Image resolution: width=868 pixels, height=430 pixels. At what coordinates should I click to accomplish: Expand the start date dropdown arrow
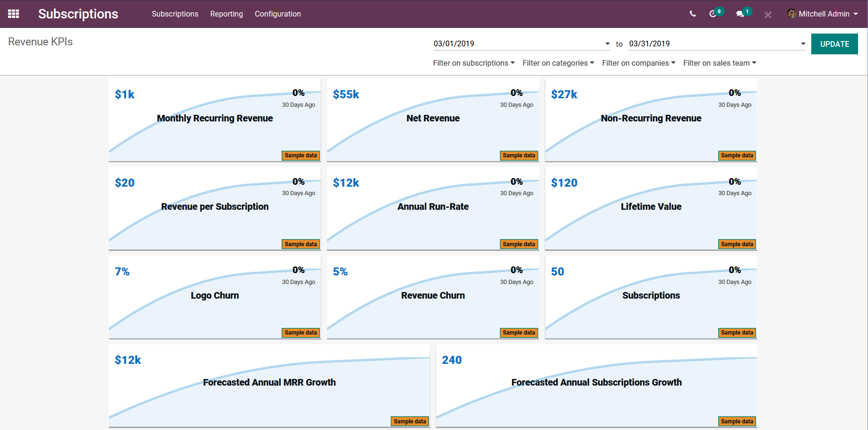click(607, 44)
